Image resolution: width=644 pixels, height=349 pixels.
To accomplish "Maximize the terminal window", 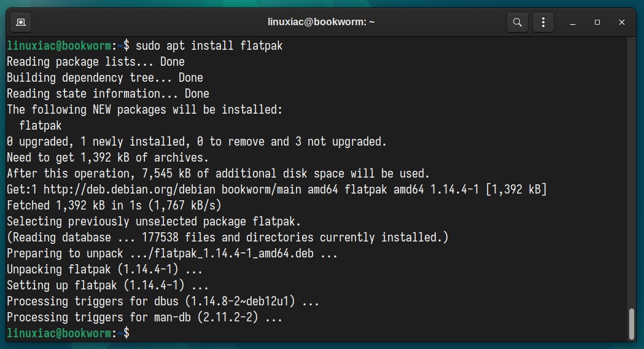I will click(597, 22).
